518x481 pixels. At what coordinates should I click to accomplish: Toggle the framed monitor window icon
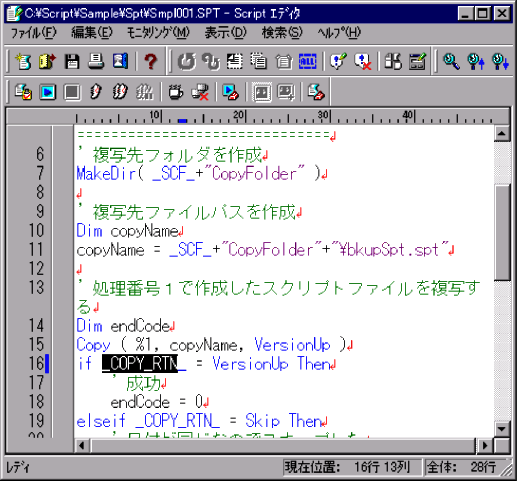coord(261,92)
